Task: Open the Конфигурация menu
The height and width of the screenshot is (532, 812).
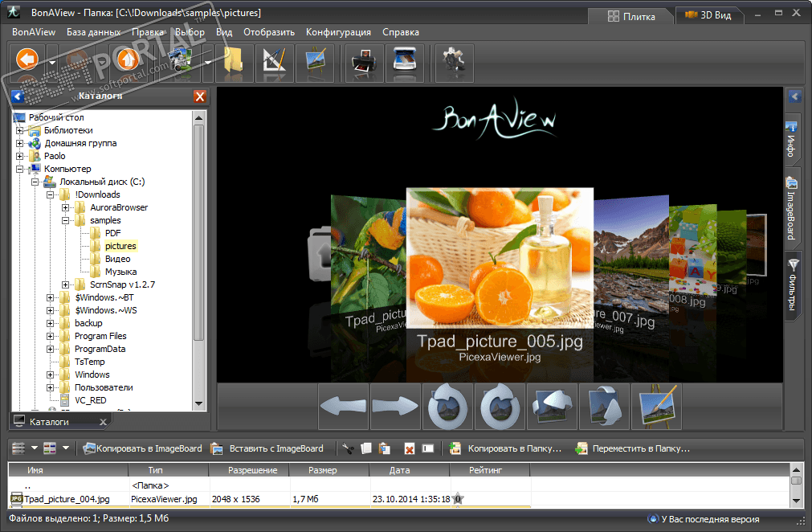Action: coord(338,32)
